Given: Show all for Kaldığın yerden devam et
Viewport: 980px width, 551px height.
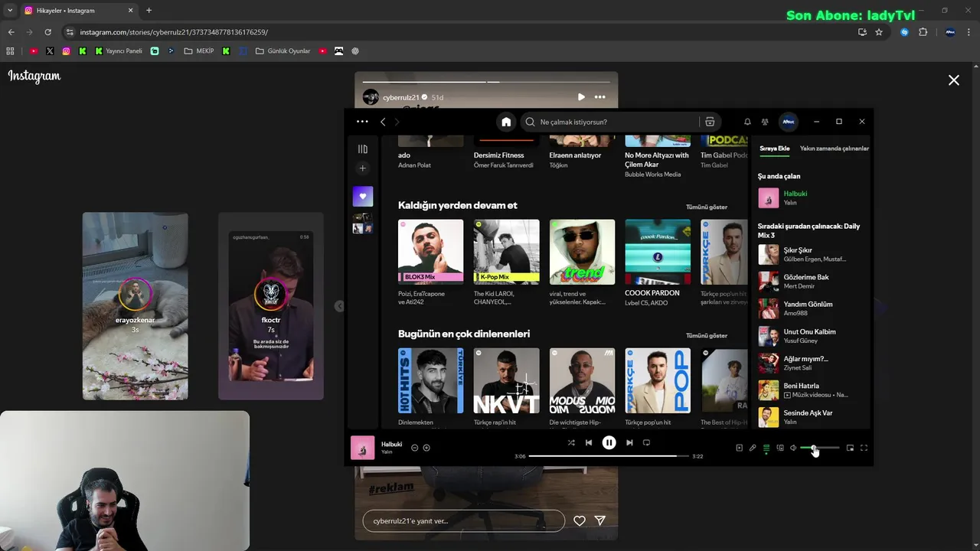Looking at the screenshot, I should (x=706, y=207).
